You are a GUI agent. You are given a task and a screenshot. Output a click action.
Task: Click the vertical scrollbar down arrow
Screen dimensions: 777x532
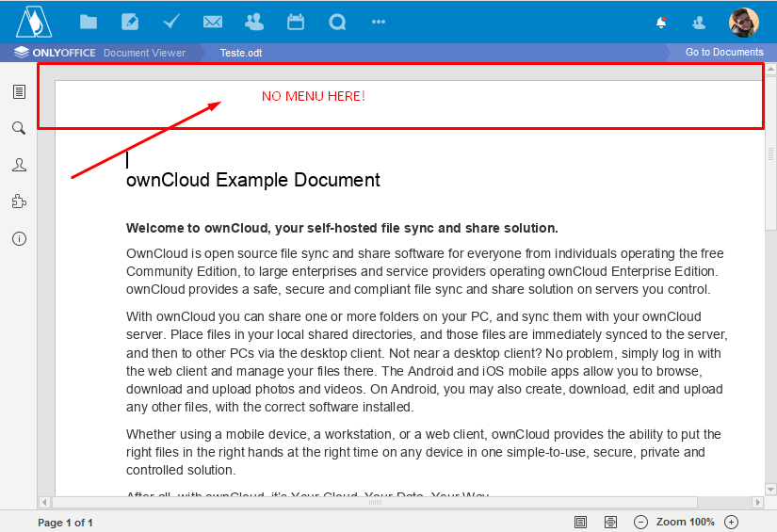(770, 489)
